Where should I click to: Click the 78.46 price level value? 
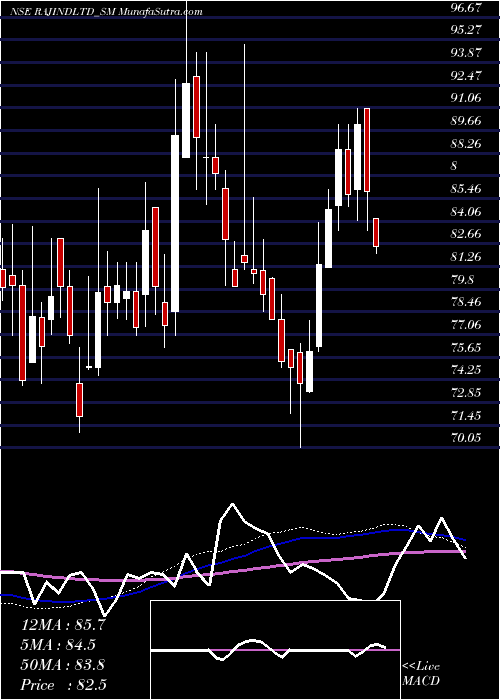(x=467, y=302)
